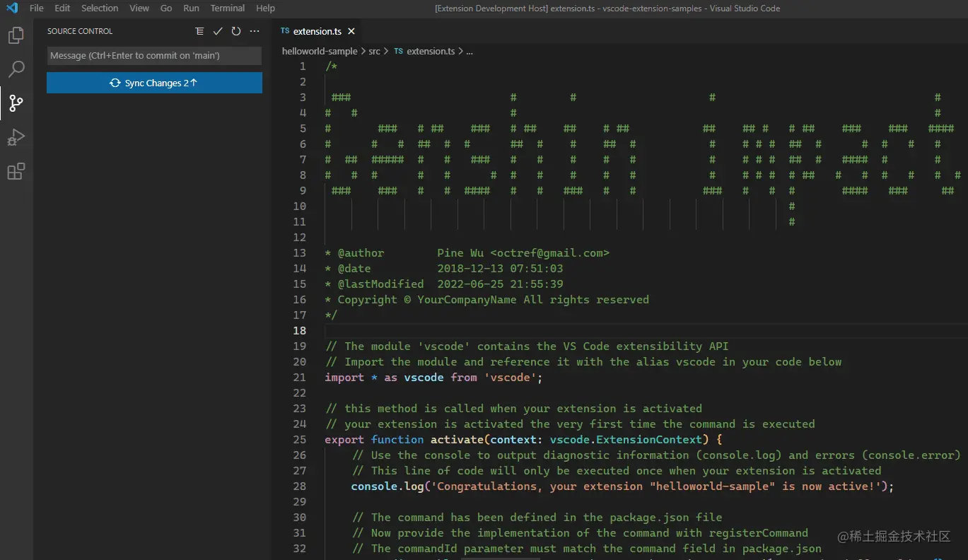Open Source Control more actions menu
This screenshot has height=560, width=968.
tap(255, 31)
